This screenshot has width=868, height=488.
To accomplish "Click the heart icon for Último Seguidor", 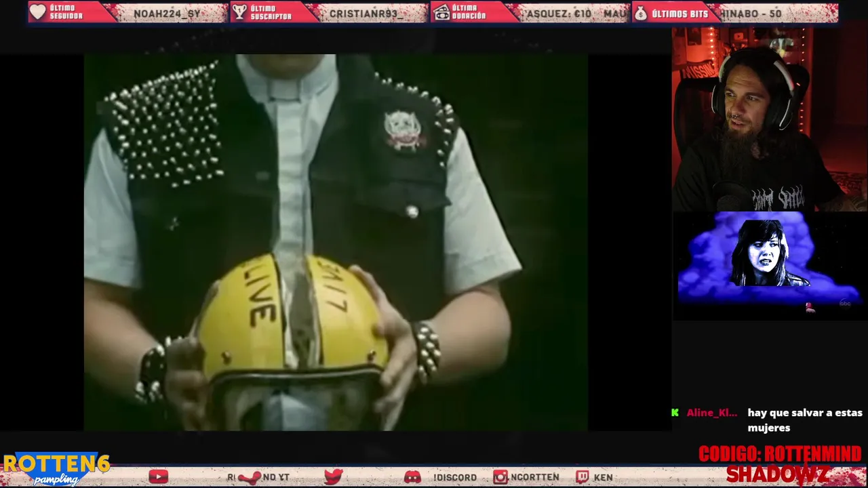I will 38,12.
